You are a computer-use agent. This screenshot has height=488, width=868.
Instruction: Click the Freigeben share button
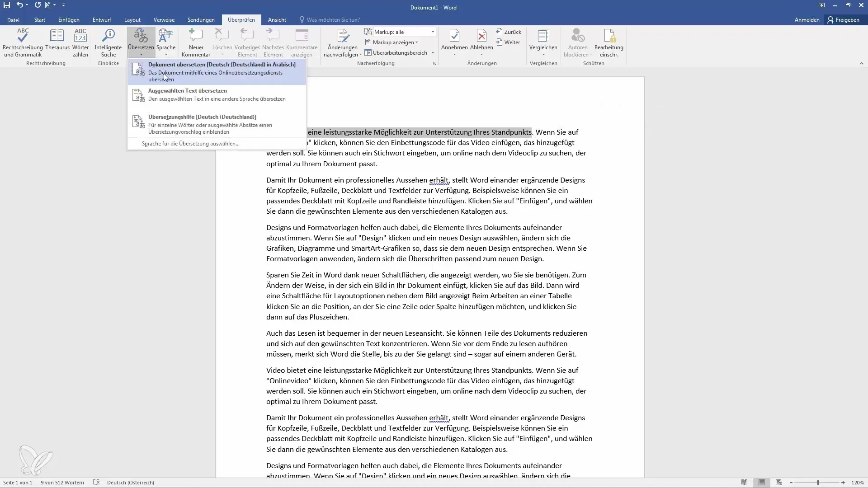(844, 20)
